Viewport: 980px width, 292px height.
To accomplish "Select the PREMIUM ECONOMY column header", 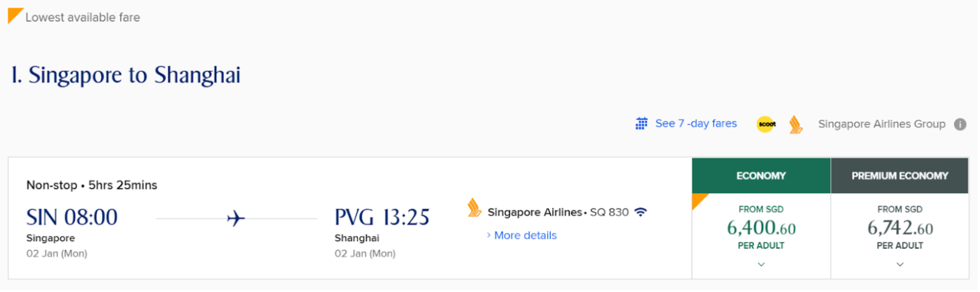I will pos(900,176).
